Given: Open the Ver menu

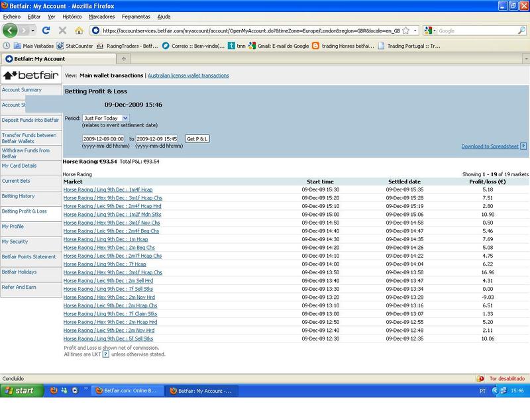Looking at the screenshot, I should (52, 17).
